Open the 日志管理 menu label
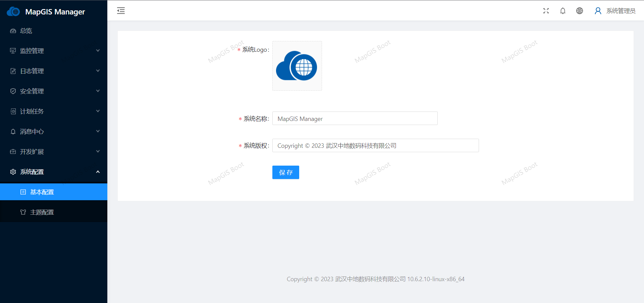644x303 pixels. (32, 71)
